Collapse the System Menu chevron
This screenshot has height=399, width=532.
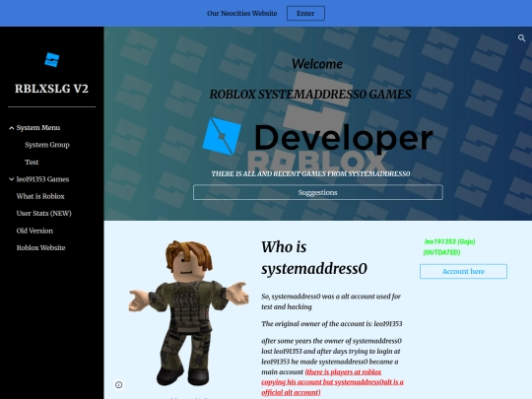point(11,128)
